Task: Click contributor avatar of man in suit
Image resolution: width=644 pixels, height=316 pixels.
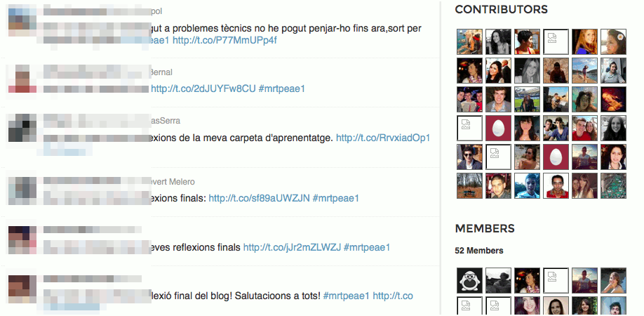Action: (470, 157)
